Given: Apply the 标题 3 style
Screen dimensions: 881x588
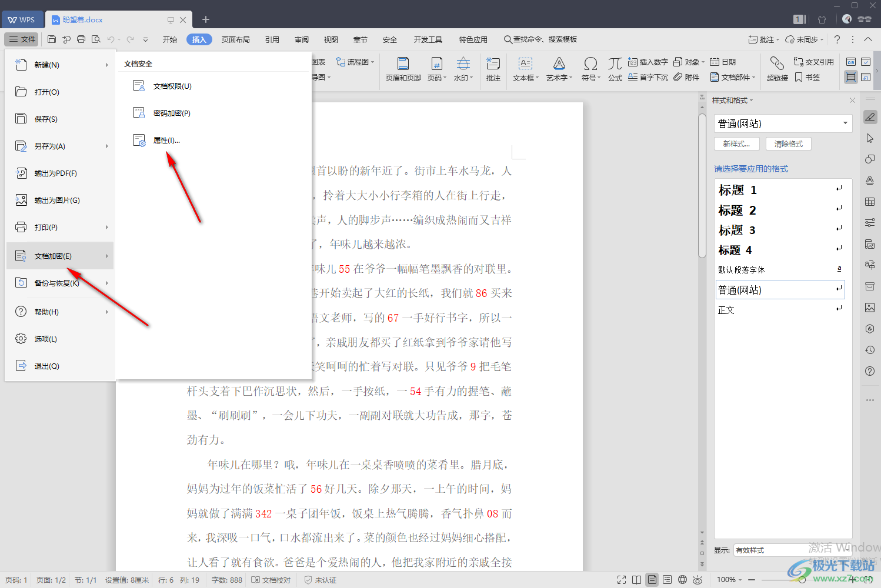Looking at the screenshot, I should [x=781, y=230].
